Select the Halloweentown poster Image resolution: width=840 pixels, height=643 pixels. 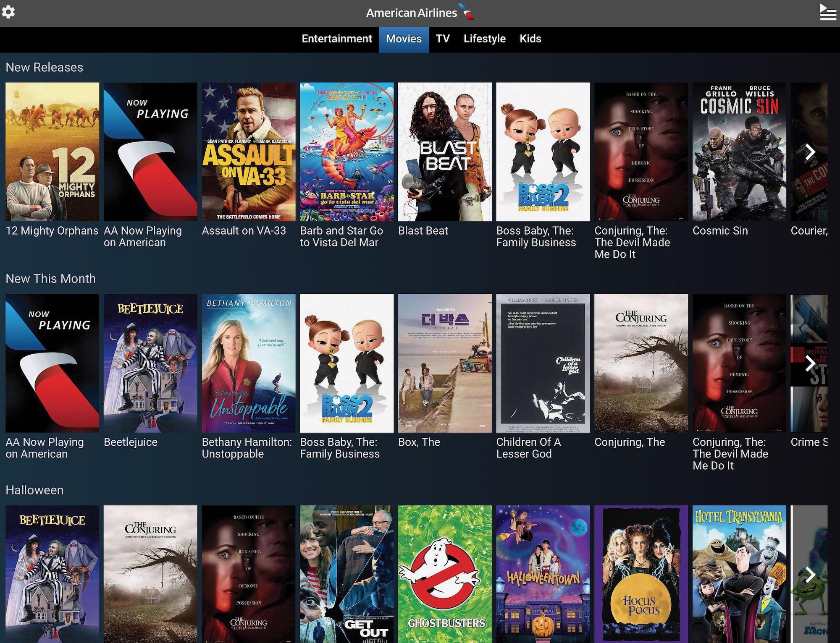tap(543, 574)
